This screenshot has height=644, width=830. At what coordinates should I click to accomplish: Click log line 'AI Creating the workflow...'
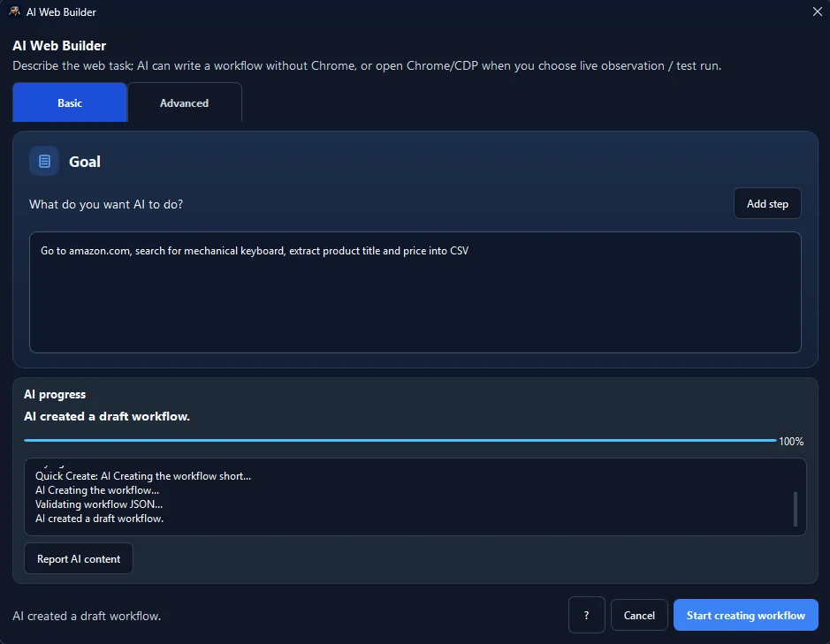click(x=97, y=490)
